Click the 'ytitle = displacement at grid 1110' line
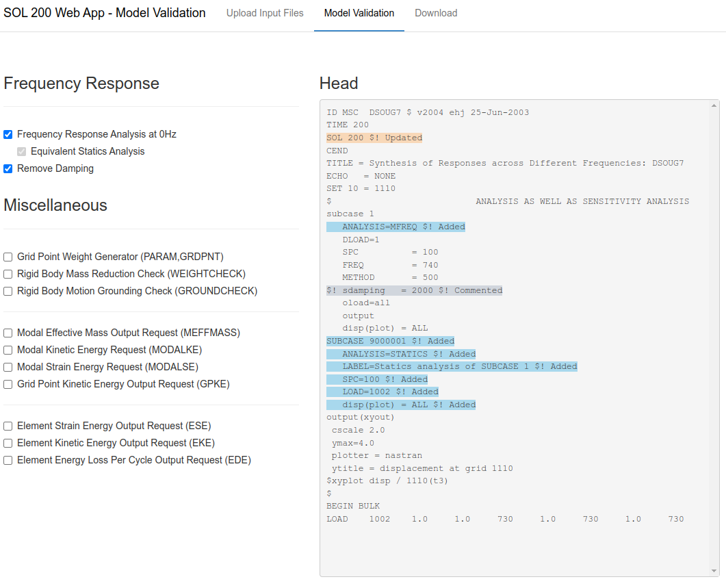Viewport: 726px width, 588px height. click(x=422, y=468)
